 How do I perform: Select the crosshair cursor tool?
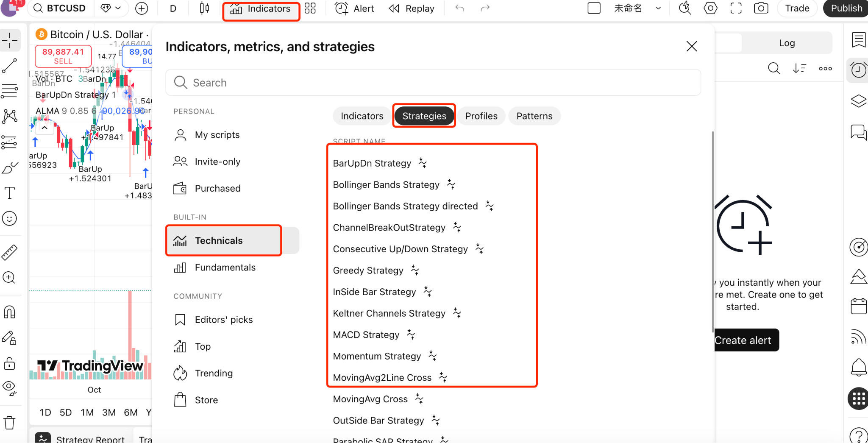click(10, 41)
